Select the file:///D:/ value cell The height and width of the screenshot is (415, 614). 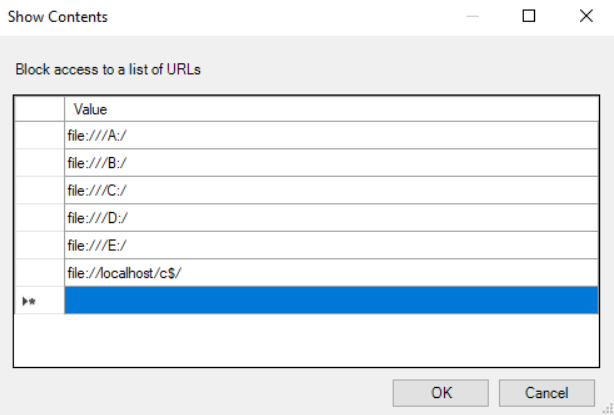coord(335,217)
